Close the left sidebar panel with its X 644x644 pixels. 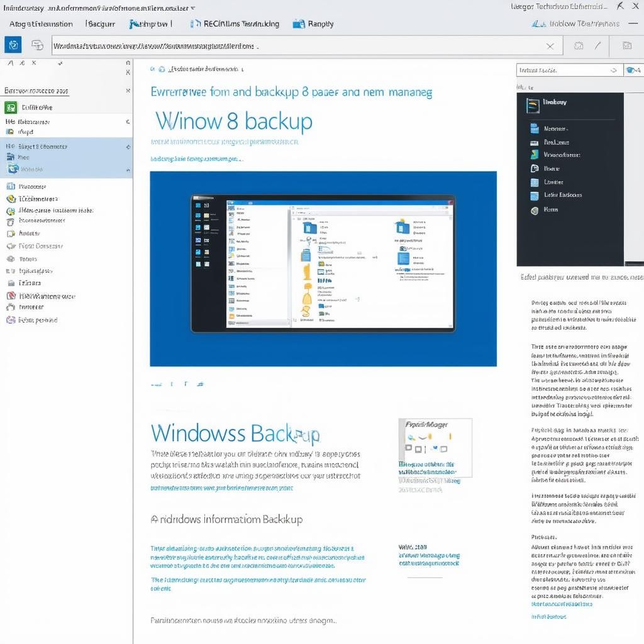point(128,91)
